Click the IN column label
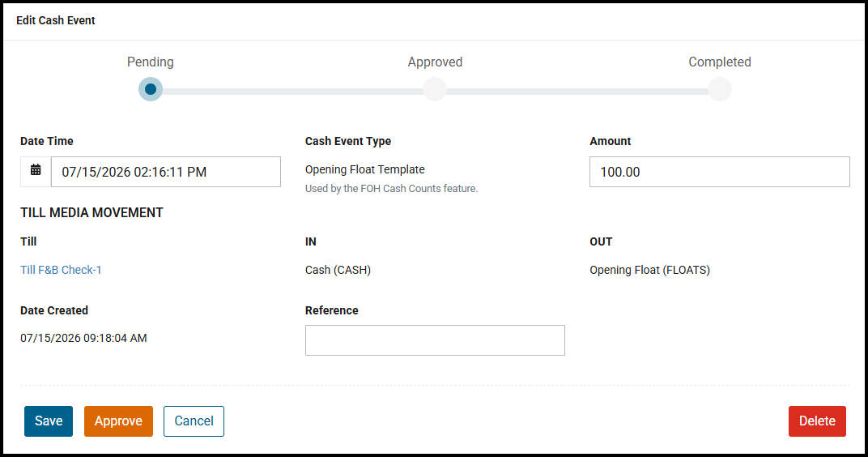Screen dimensions: 868x457 pyautogui.click(x=311, y=241)
